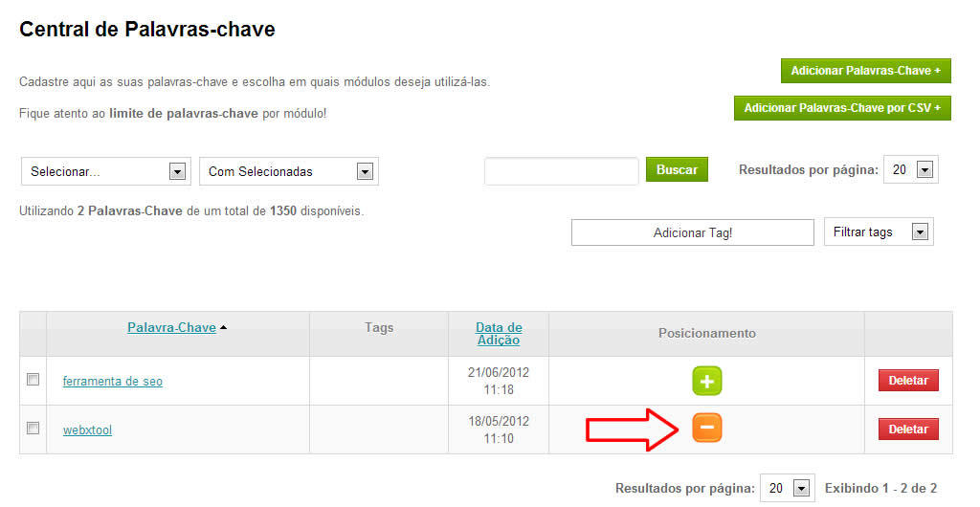Sort by Data de Adição column
Screen dimensions: 980x507
499,334
